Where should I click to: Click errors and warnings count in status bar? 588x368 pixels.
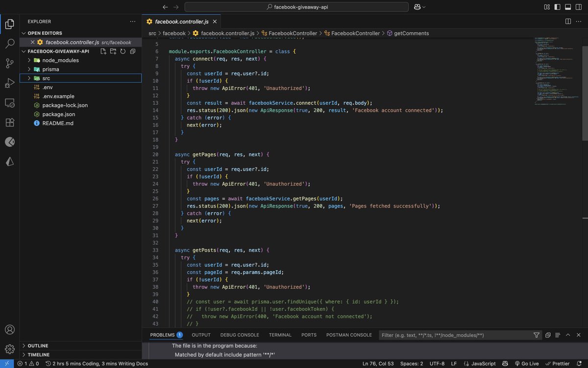click(x=28, y=364)
